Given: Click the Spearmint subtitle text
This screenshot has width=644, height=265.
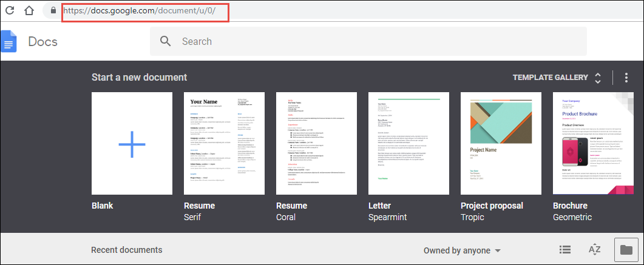Looking at the screenshot, I should tap(388, 218).
